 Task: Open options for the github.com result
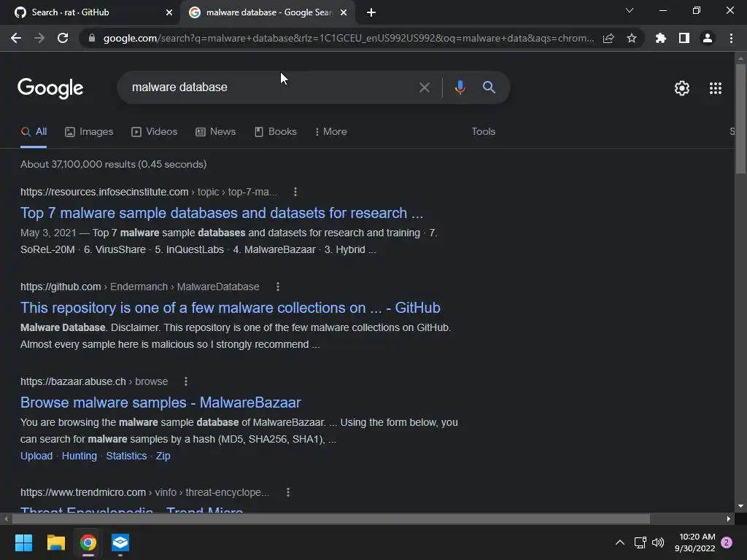(x=278, y=287)
